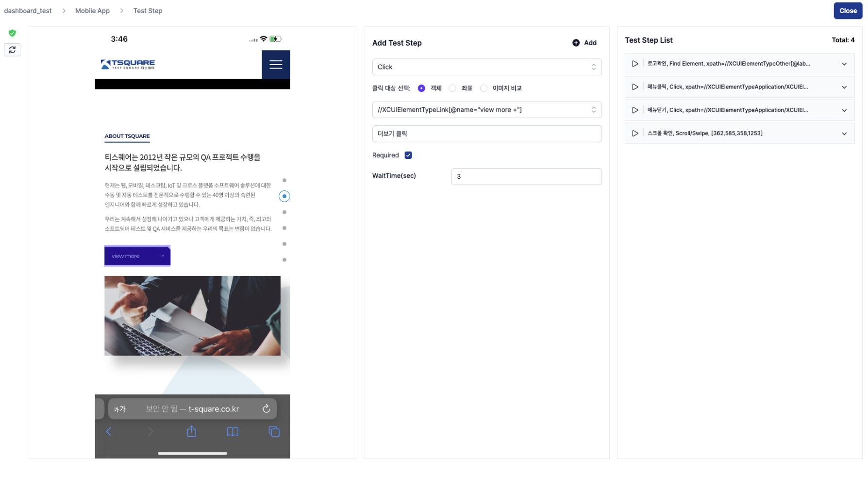Select the 이미지 비교 radio option

point(484,88)
